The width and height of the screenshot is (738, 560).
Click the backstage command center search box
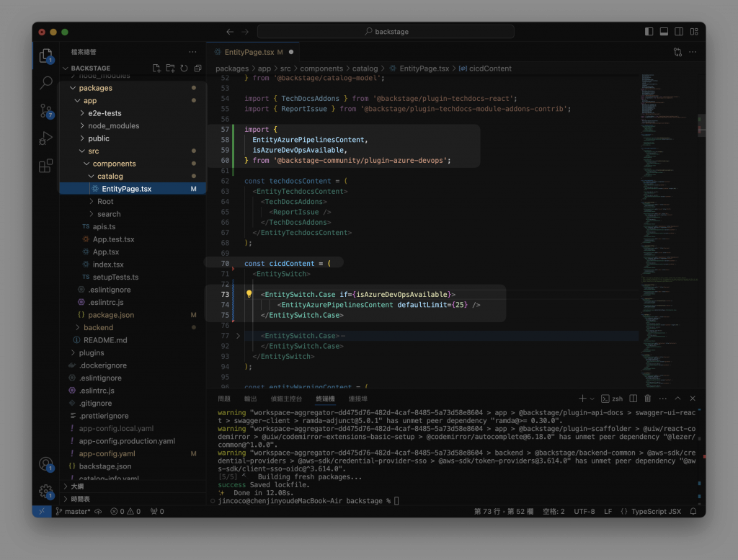[x=386, y=32]
